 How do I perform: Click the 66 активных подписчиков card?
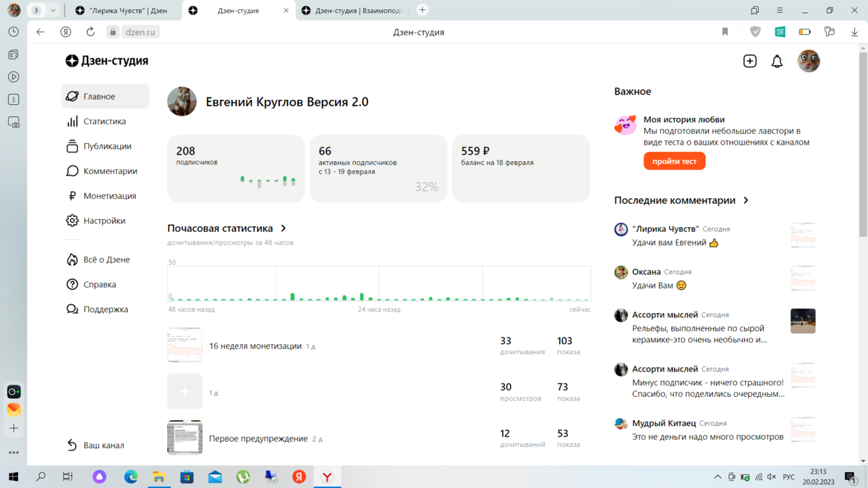pyautogui.click(x=378, y=168)
